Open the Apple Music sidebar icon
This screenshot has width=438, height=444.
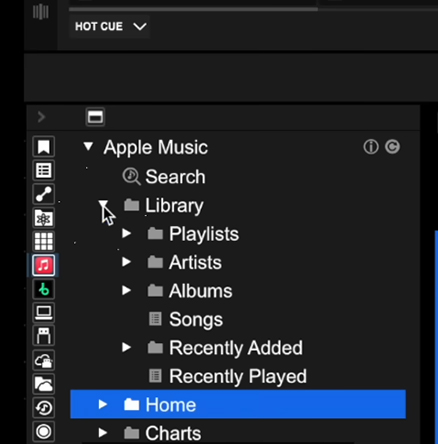44,265
